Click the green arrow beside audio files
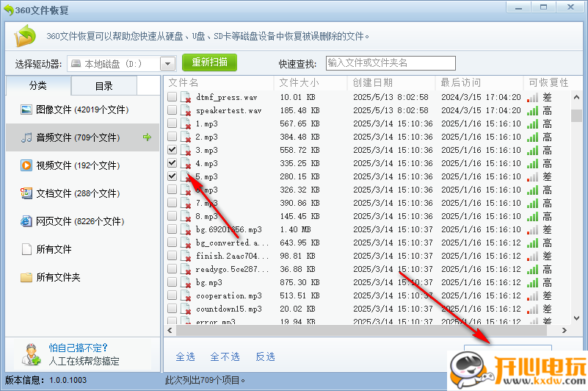The height and width of the screenshot is (391, 588). (147, 137)
